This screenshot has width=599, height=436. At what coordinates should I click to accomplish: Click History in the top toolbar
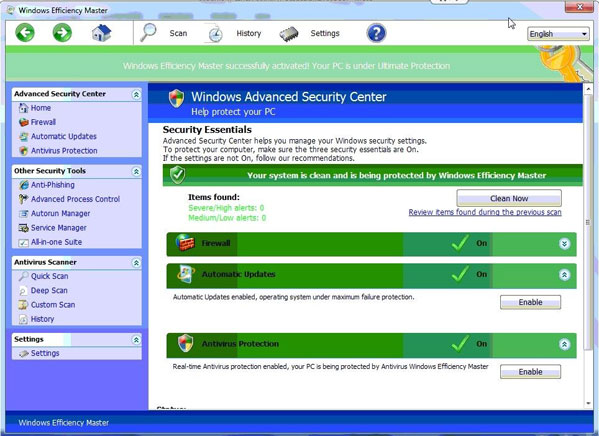249,33
